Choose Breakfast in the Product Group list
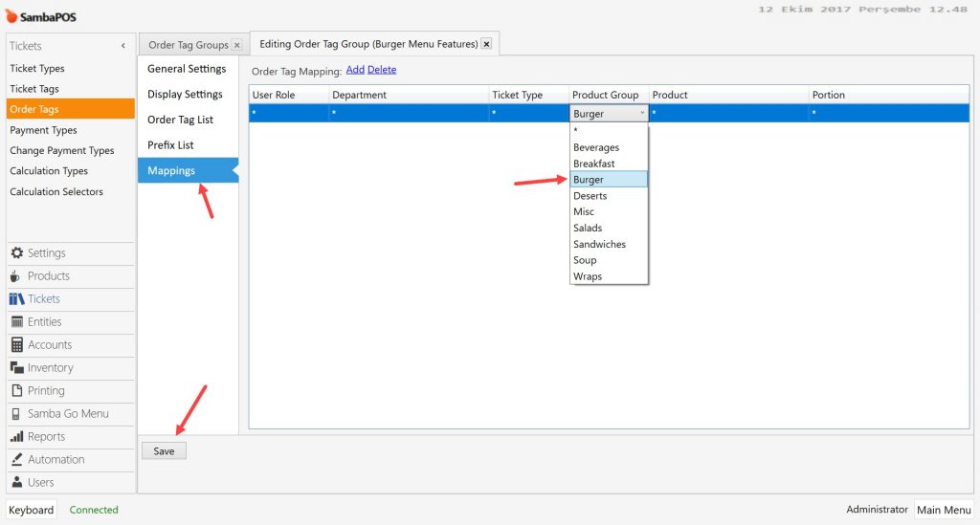980x525 pixels. (x=609, y=164)
